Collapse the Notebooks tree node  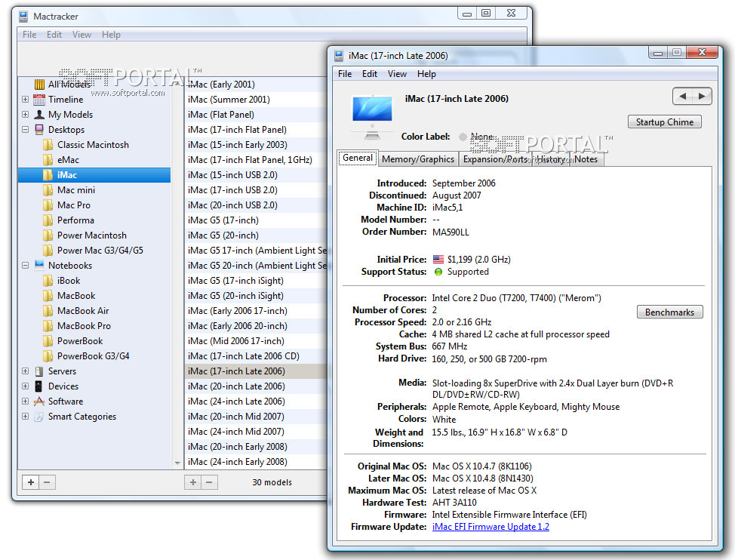point(26,265)
